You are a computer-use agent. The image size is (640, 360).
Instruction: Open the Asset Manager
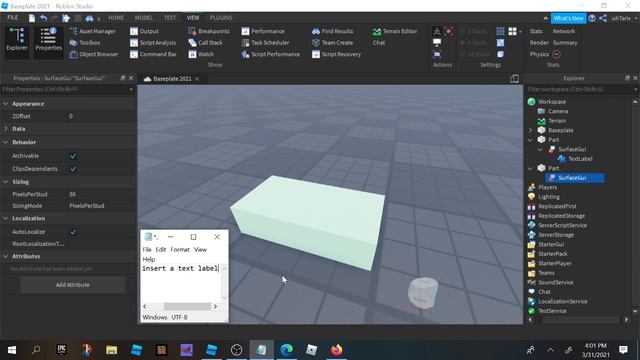click(x=93, y=31)
